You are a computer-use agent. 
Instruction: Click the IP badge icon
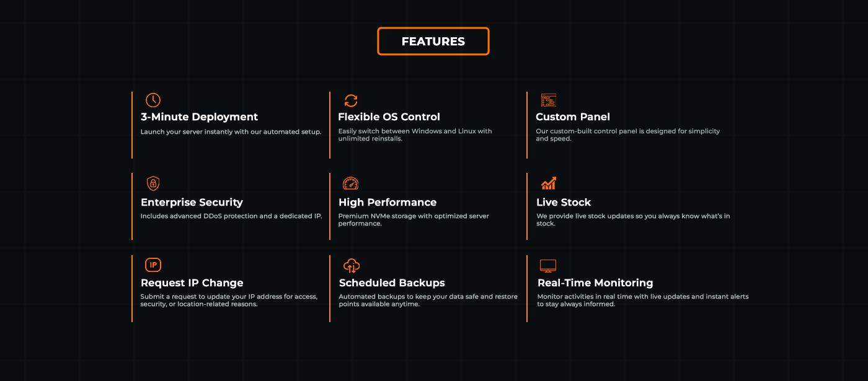153,265
